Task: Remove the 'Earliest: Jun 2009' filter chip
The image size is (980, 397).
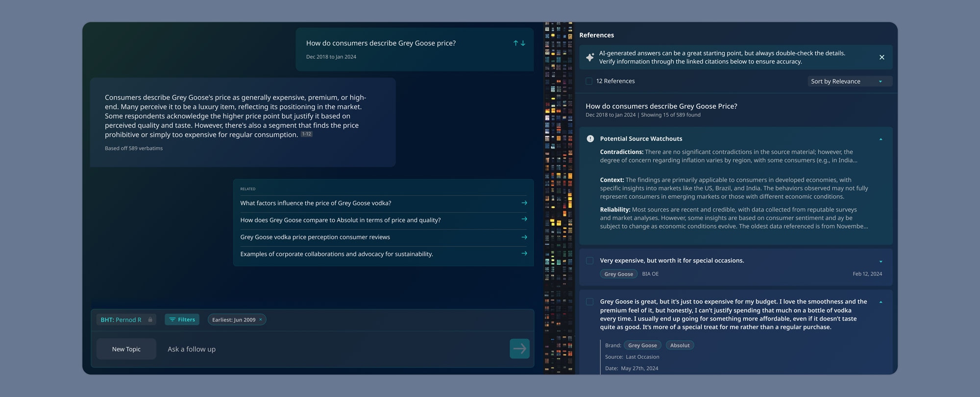Action: coord(261,320)
